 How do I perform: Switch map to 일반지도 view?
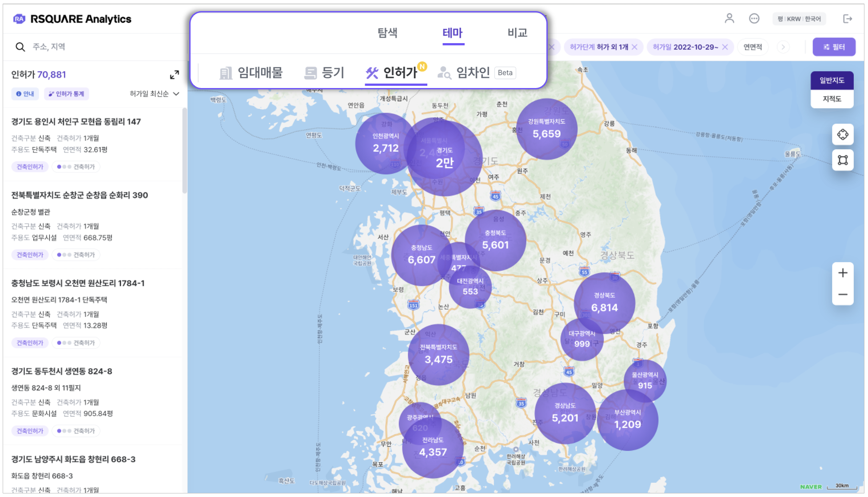point(832,80)
